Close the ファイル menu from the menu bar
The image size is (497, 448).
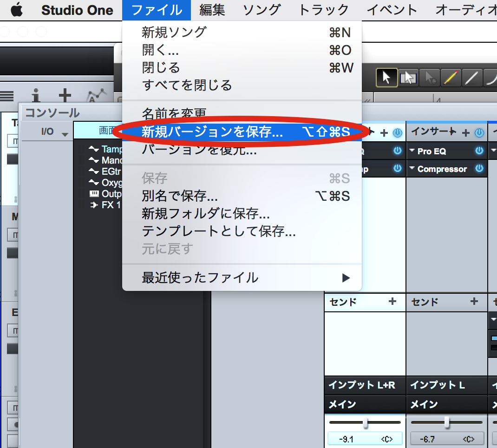click(157, 10)
